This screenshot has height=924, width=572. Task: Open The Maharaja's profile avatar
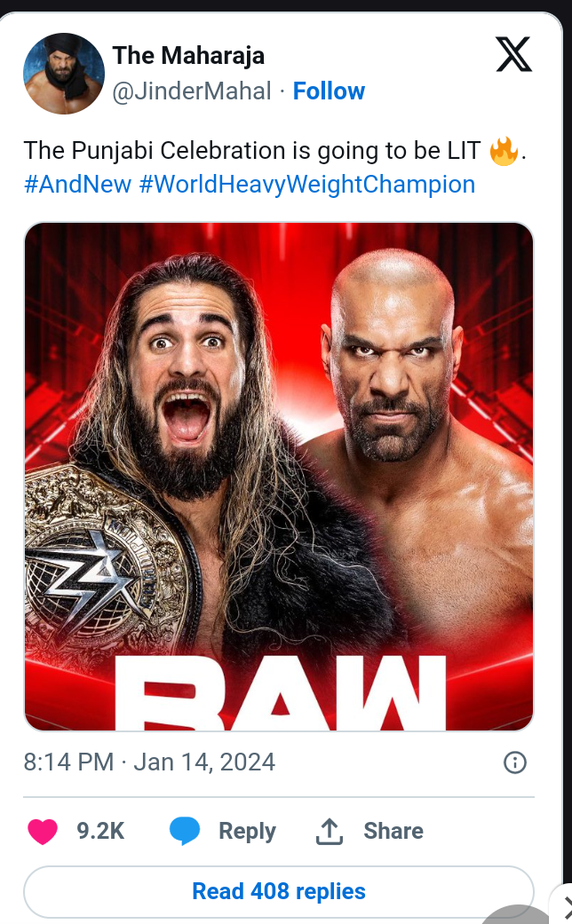(x=64, y=73)
